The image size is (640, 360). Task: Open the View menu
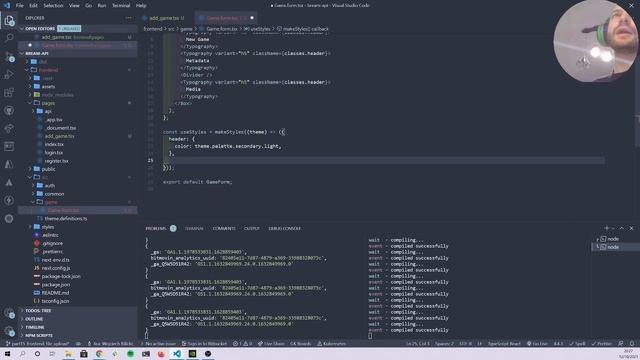coord(74,6)
